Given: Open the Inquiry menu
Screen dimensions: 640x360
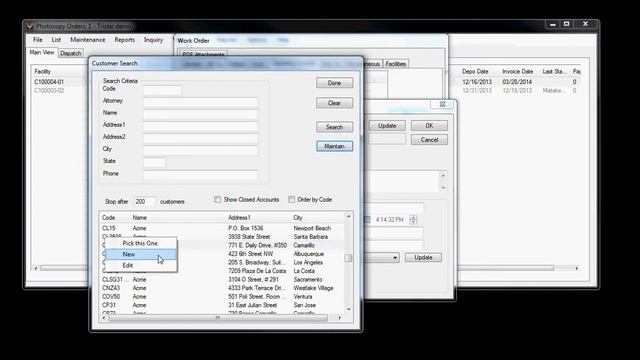Looking at the screenshot, I should [x=153, y=40].
